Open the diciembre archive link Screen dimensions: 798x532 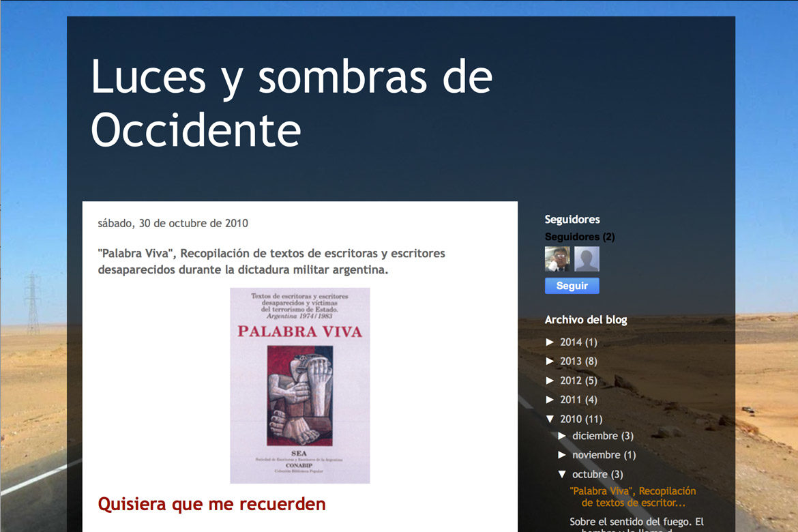coord(595,436)
